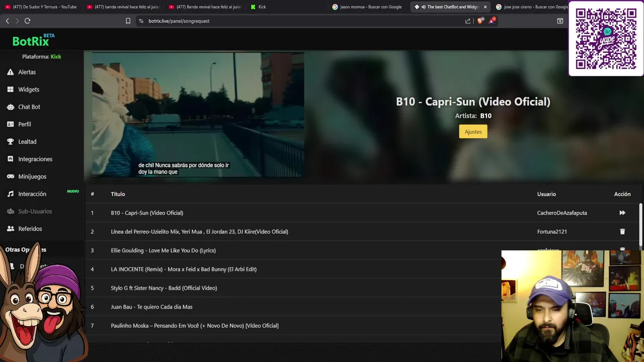Screen dimensions: 644x362
Task: Click the browser back arrow
Action: point(7,21)
